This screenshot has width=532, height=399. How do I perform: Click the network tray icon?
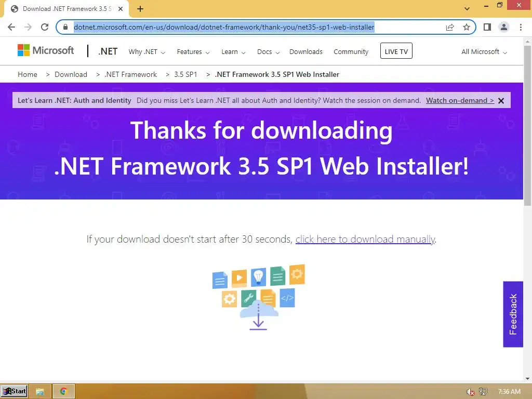point(483,392)
